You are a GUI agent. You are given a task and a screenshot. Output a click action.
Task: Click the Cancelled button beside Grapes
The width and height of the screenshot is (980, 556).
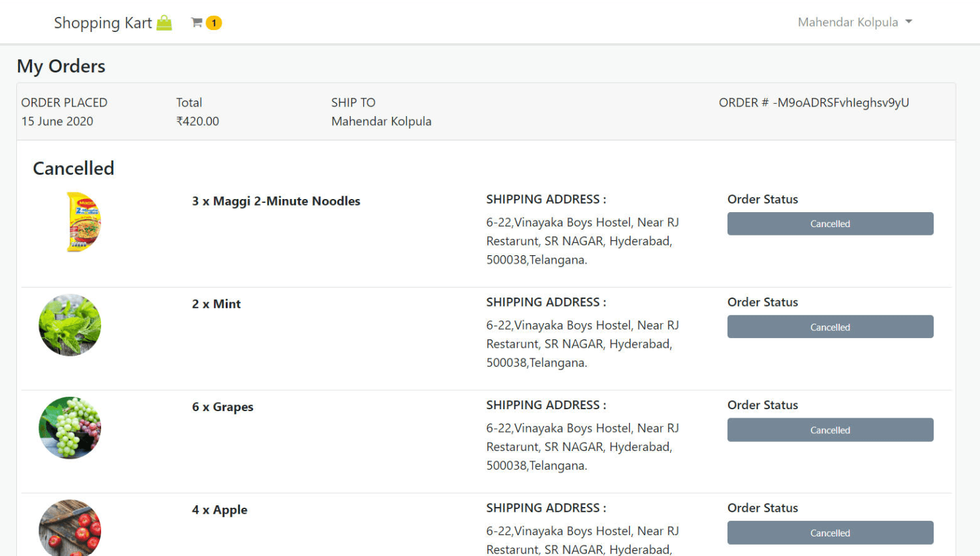(x=830, y=429)
